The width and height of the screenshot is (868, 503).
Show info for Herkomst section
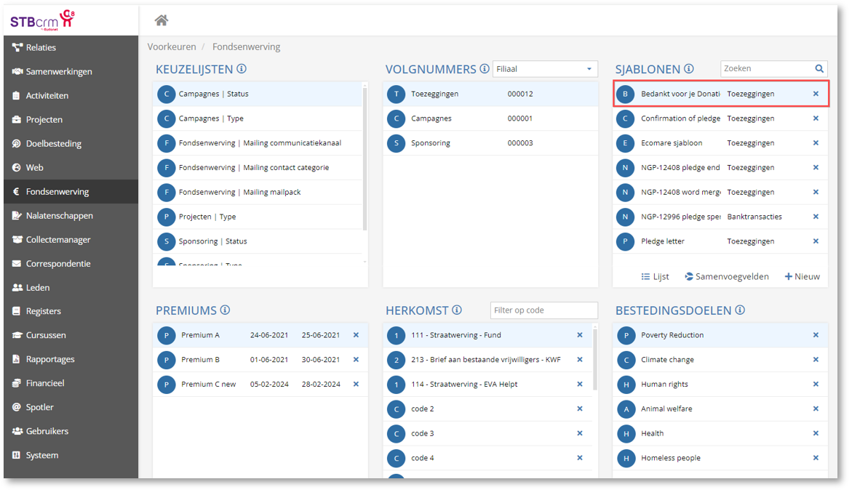457,310
